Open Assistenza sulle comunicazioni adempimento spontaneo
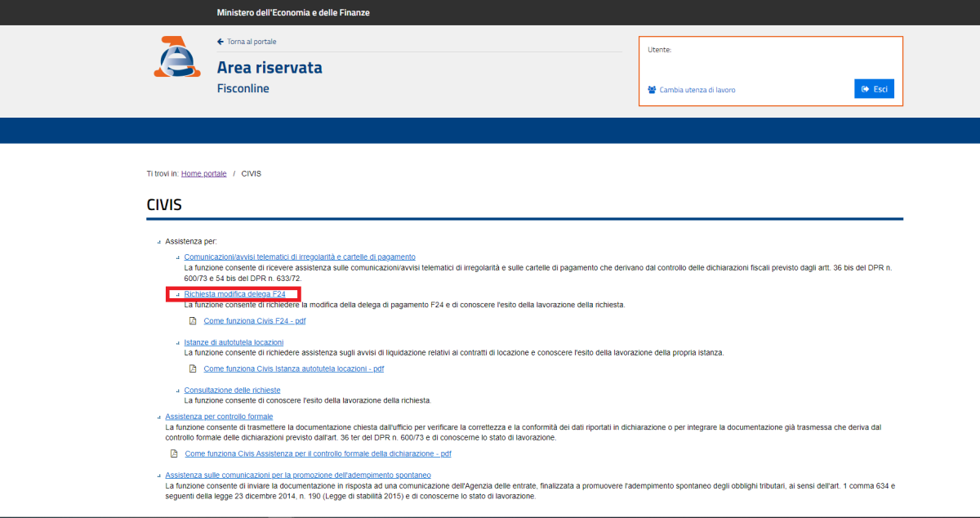 click(297, 475)
